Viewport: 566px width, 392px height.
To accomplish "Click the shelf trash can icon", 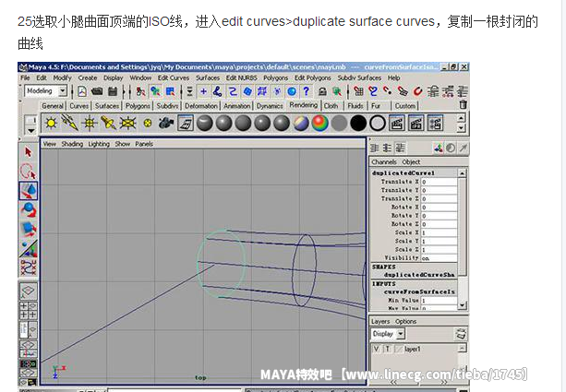I will (x=464, y=104).
